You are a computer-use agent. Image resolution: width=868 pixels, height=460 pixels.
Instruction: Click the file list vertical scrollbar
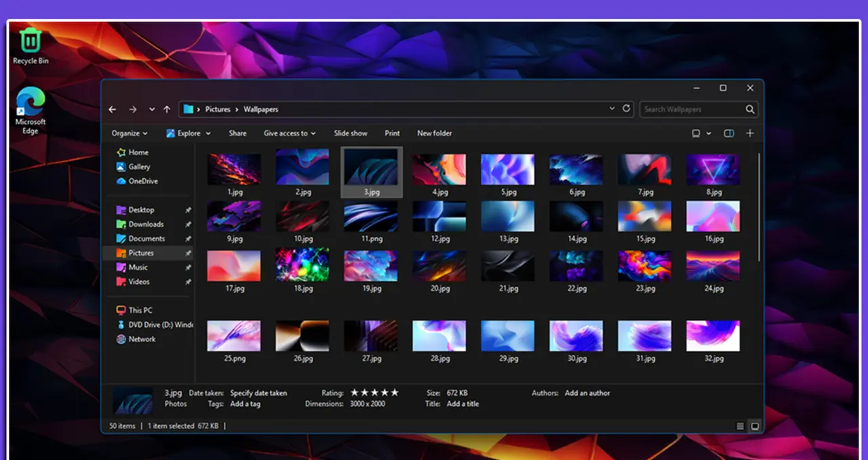pos(759,207)
